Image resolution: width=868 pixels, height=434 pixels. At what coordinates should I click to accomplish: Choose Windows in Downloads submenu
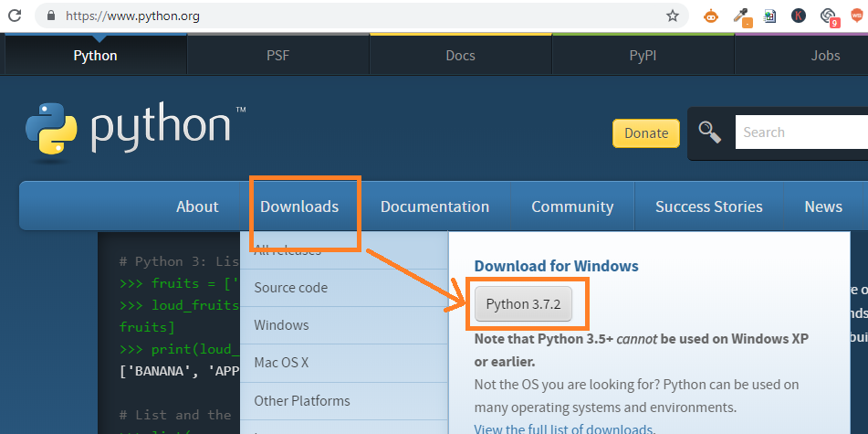tap(344, 325)
